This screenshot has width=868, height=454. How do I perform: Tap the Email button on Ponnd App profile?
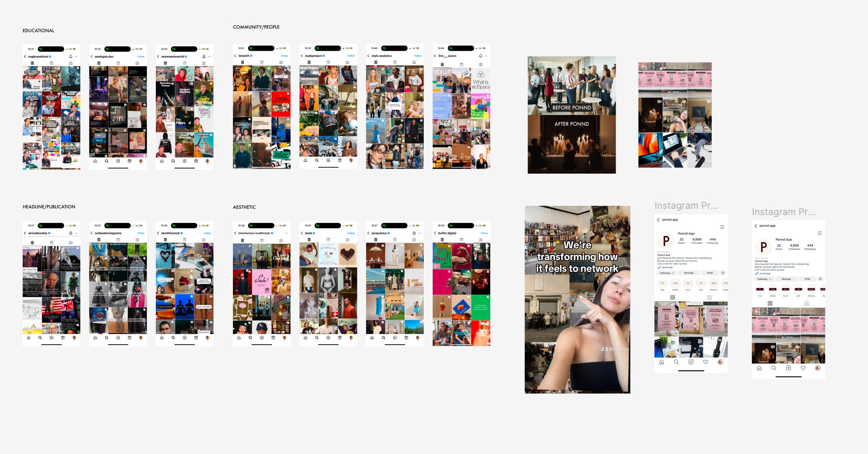710,273
